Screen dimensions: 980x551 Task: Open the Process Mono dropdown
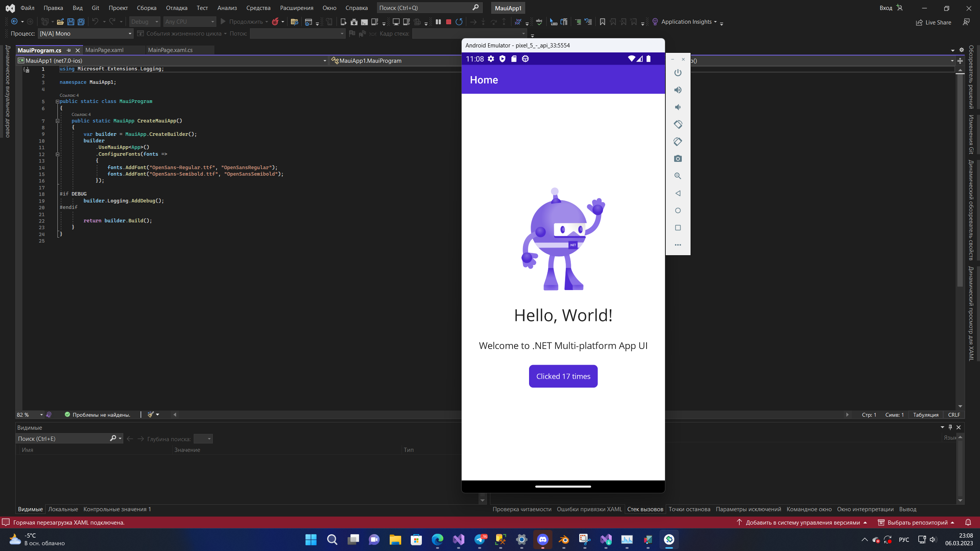[85, 34]
